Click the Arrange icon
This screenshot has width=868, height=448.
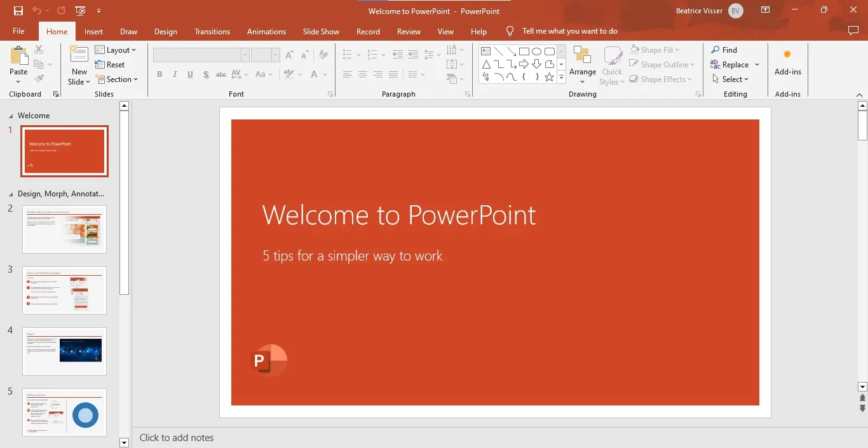pos(582,55)
